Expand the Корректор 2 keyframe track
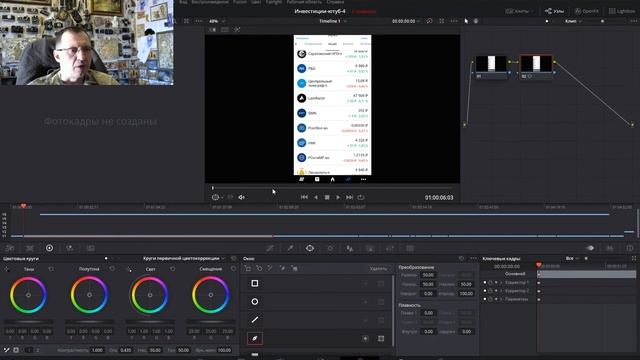 click(x=501, y=291)
